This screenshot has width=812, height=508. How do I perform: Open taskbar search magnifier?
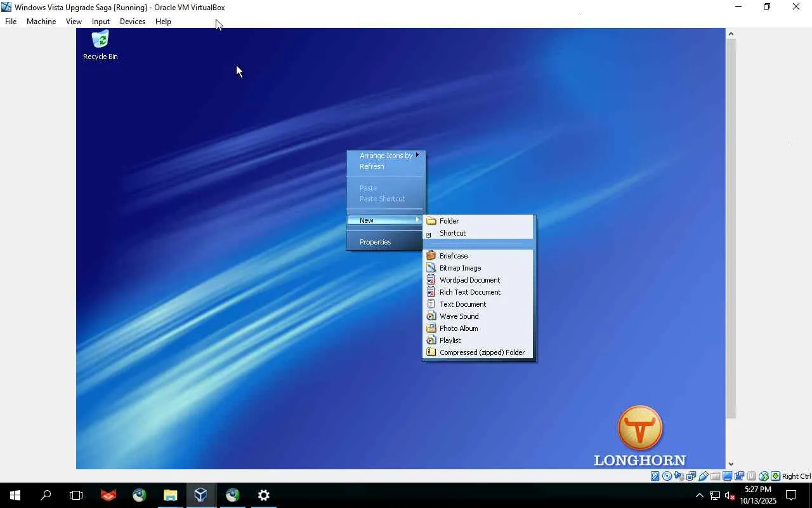[x=46, y=495]
